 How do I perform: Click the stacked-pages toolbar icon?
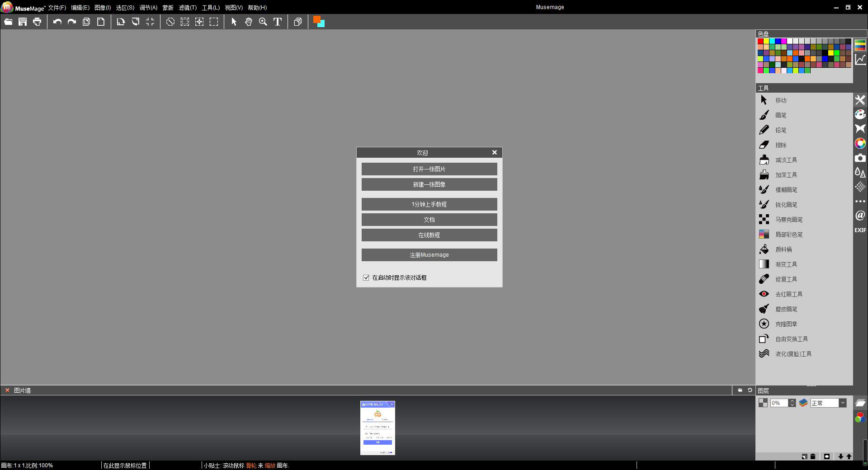click(298, 22)
